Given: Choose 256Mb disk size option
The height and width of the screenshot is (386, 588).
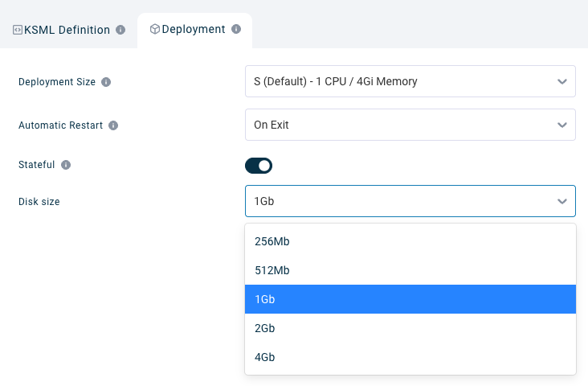Looking at the screenshot, I should click(410, 241).
